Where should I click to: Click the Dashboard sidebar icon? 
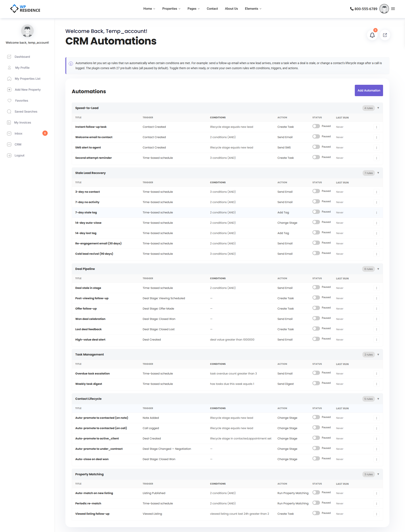click(x=9, y=57)
